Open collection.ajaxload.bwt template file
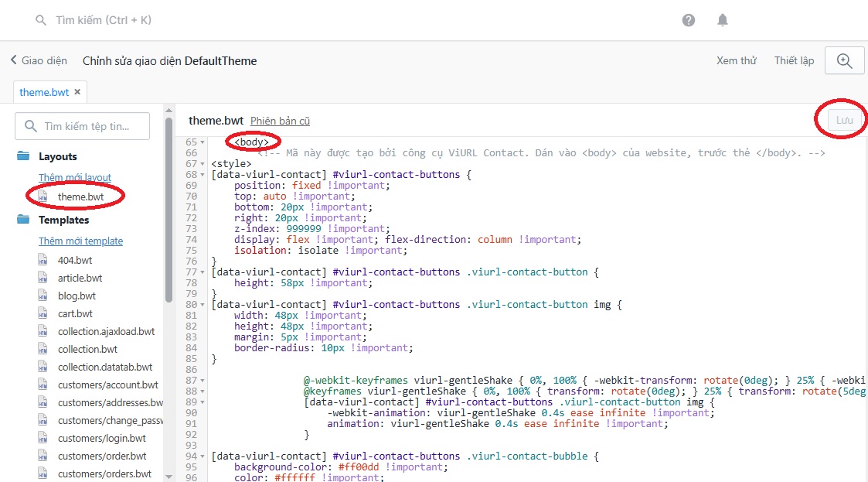 [x=107, y=331]
